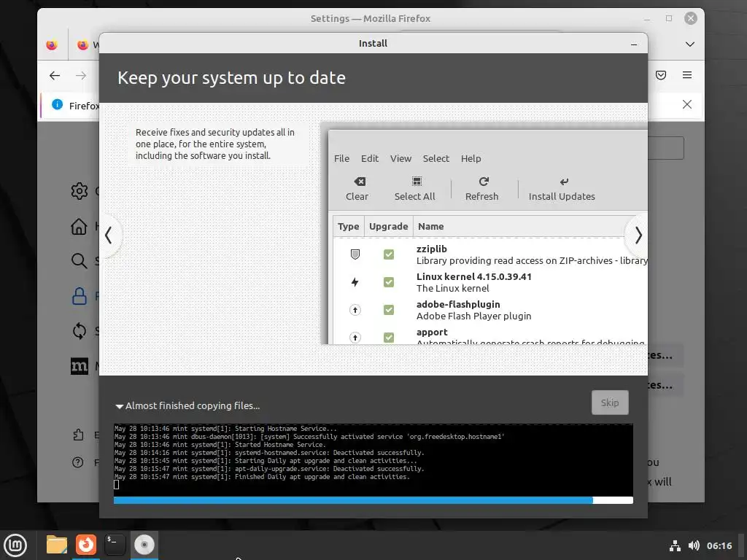This screenshot has width=747, height=560.
Task: Click the Firefox forward arrow button
Action: click(x=81, y=75)
